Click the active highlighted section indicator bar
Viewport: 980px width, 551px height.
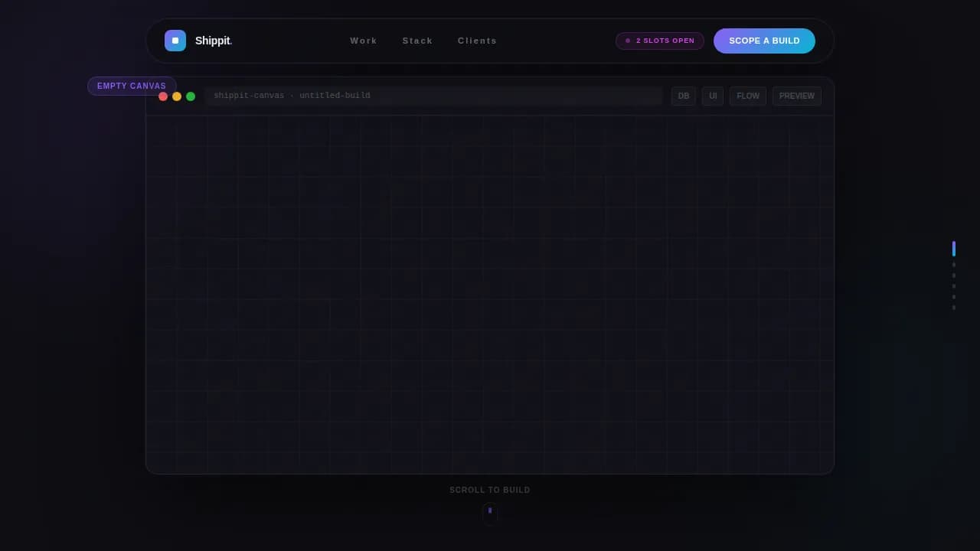coord(954,249)
